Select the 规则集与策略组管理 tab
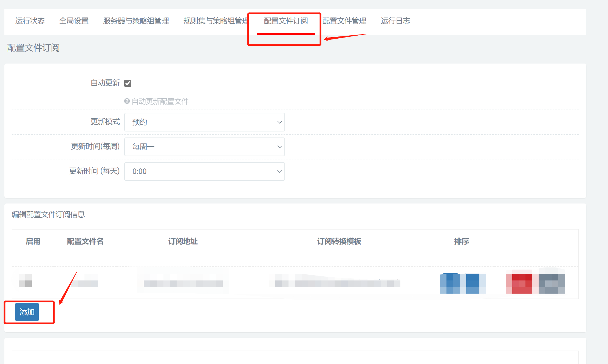This screenshot has width=608, height=364. coord(216,21)
